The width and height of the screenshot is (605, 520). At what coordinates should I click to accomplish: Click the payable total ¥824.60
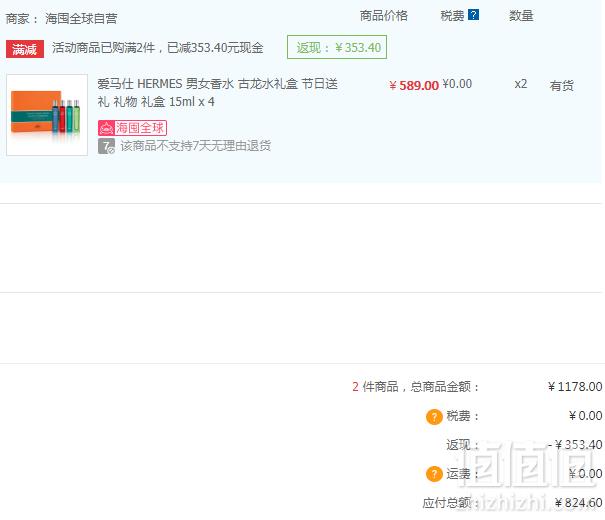pos(578,503)
